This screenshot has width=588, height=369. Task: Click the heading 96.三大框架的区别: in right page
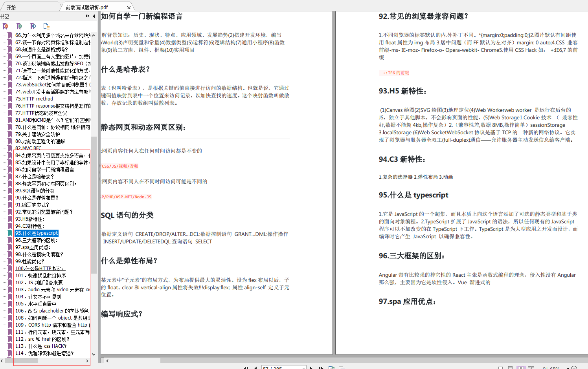[412, 256]
